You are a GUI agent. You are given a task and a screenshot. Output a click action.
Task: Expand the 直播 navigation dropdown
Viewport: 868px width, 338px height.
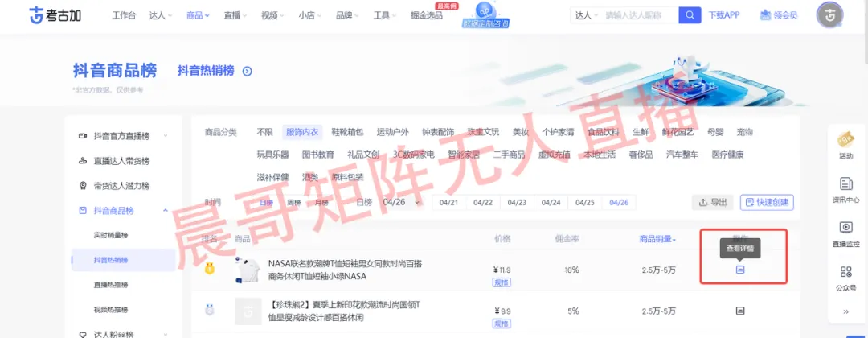click(x=235, y=15)
